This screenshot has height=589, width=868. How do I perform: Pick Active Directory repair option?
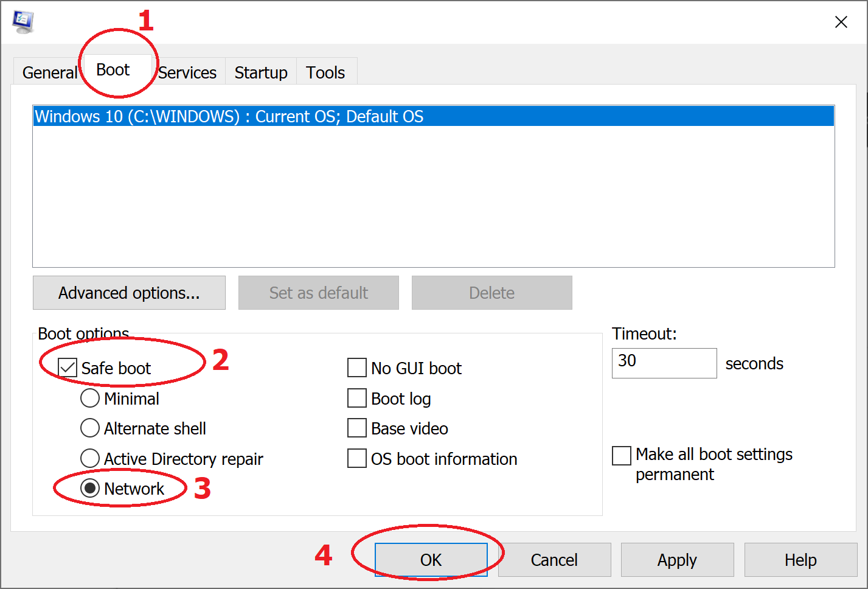pos(90,458)
